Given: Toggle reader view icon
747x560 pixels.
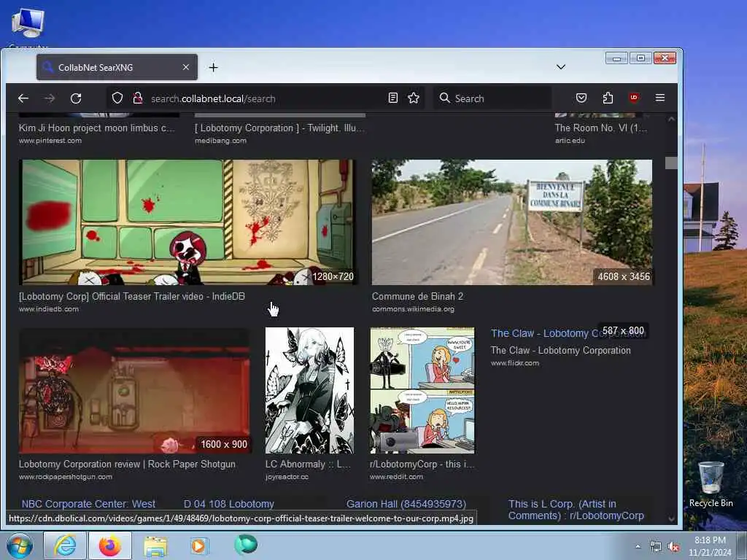Looking at the screenshot, I should point(393,98).
